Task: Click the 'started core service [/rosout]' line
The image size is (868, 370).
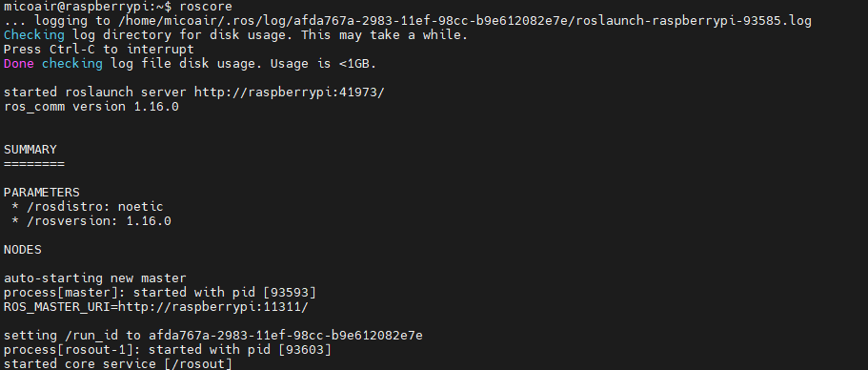Action: [118, 364]
